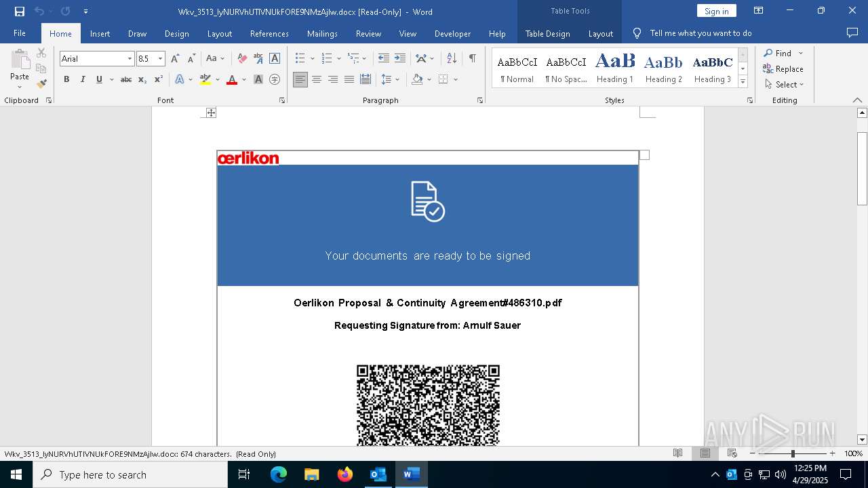The height and width of the screenshot is (488, 868).
Task: Click the Save icon in the title bar
Action: (x=20, y=12)
